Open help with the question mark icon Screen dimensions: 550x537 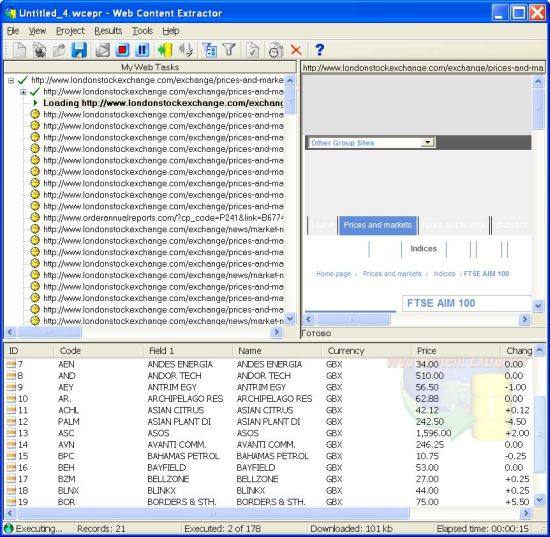[319, 50]
